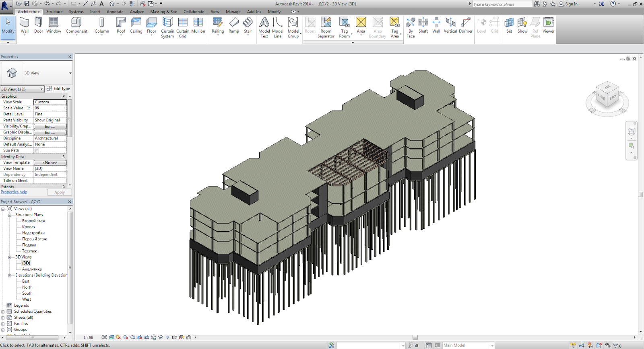The height and width of the screenshot is (349, 644).
Task: Toggle Reveal Hidden Elements lightbulb
Action: click(x=167, y=337)
